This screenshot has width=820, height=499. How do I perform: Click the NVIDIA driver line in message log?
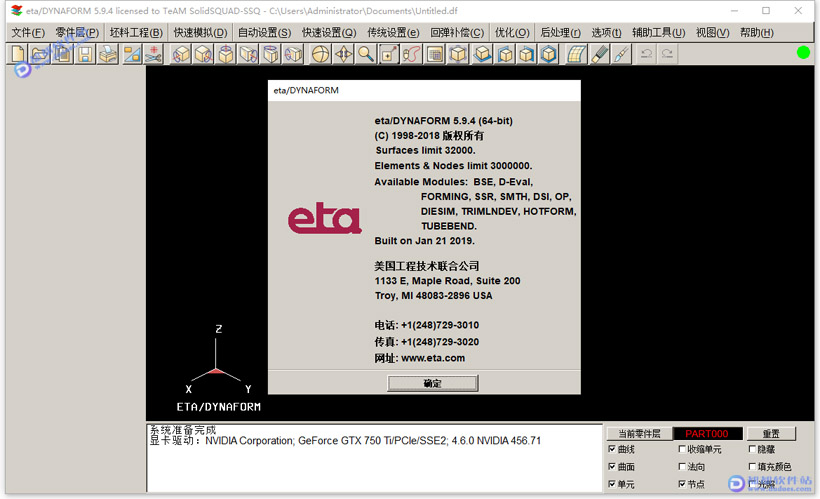pyautogui.click(x=345, y=441)
